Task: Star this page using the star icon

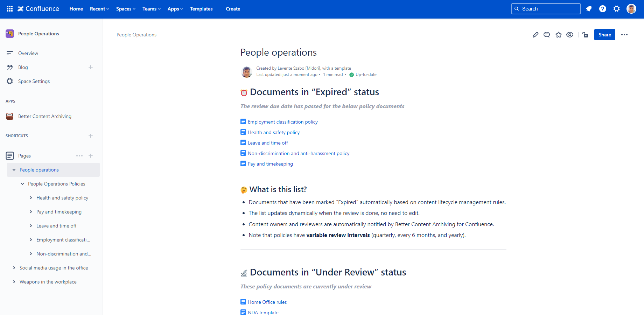Action: pos(559,35)
